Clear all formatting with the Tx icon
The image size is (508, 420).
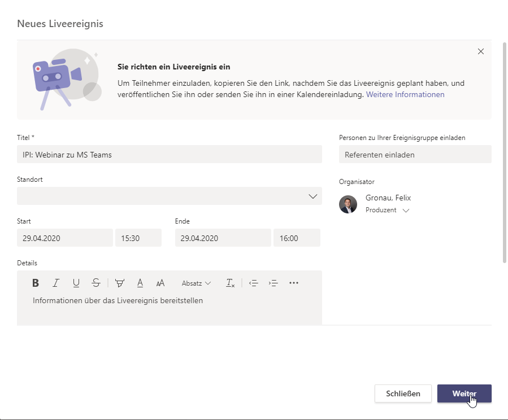coord(230,283)
